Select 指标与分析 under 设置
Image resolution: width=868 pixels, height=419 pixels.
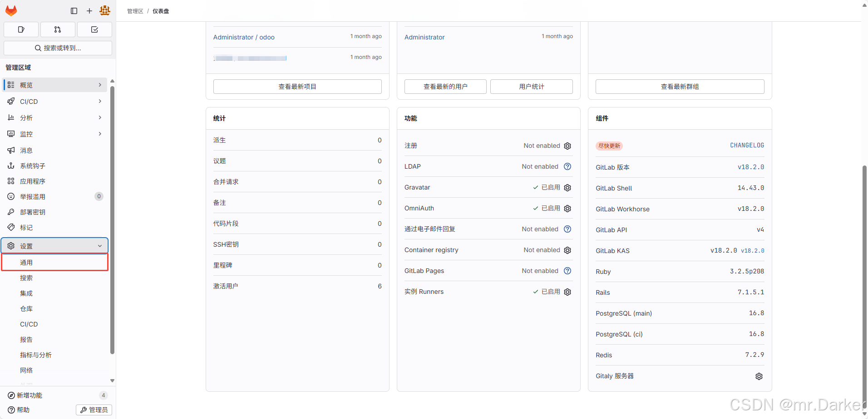coord(55,355)
